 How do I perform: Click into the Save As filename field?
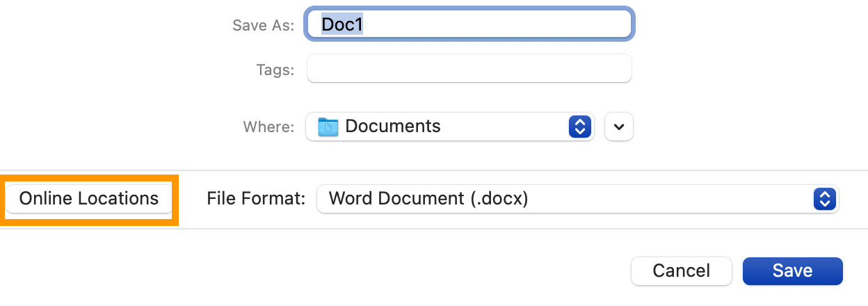click(x=469, y=25)
